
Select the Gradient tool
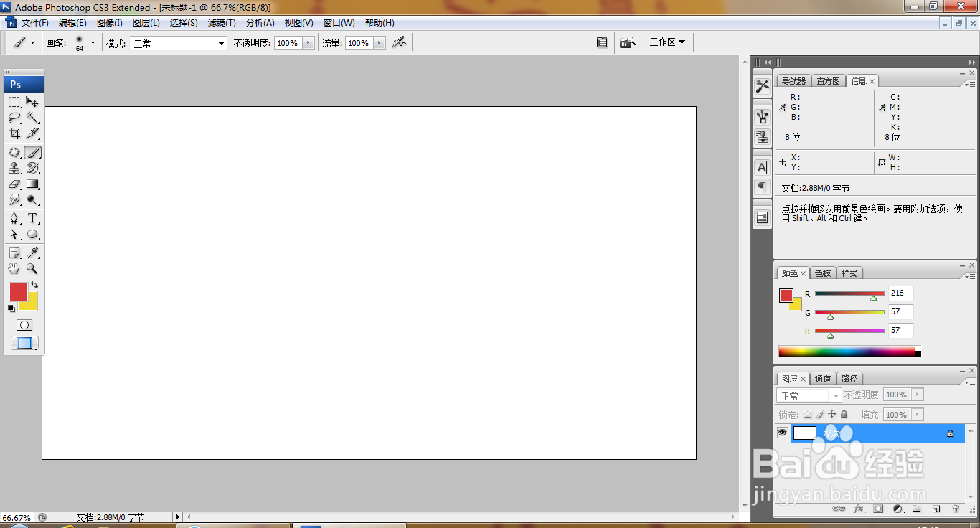coord(32,184)
